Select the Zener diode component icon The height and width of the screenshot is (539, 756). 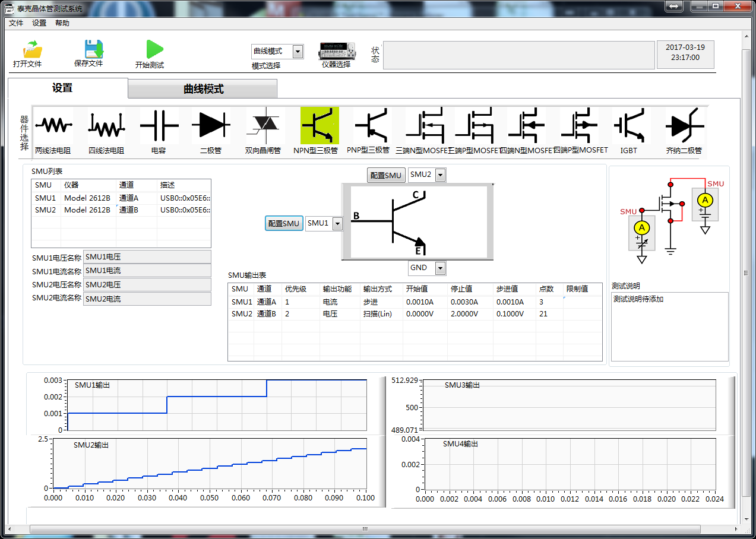coord(685,125)
